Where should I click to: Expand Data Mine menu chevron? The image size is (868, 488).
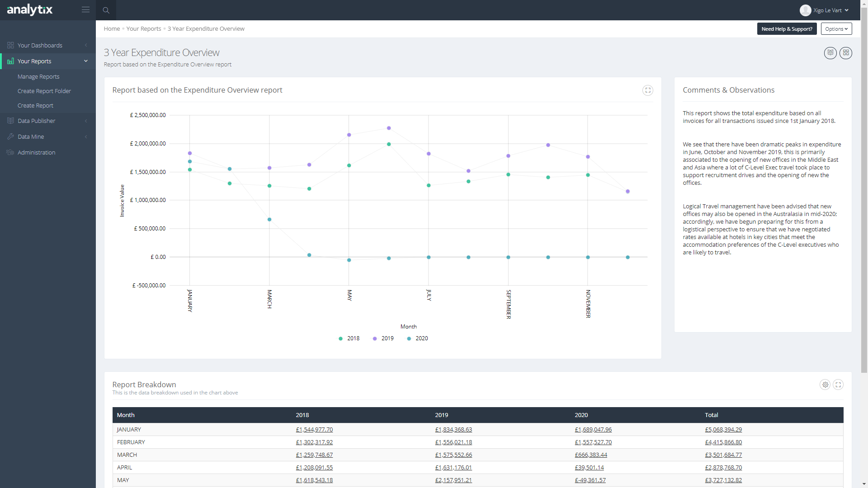coord(86,136)
